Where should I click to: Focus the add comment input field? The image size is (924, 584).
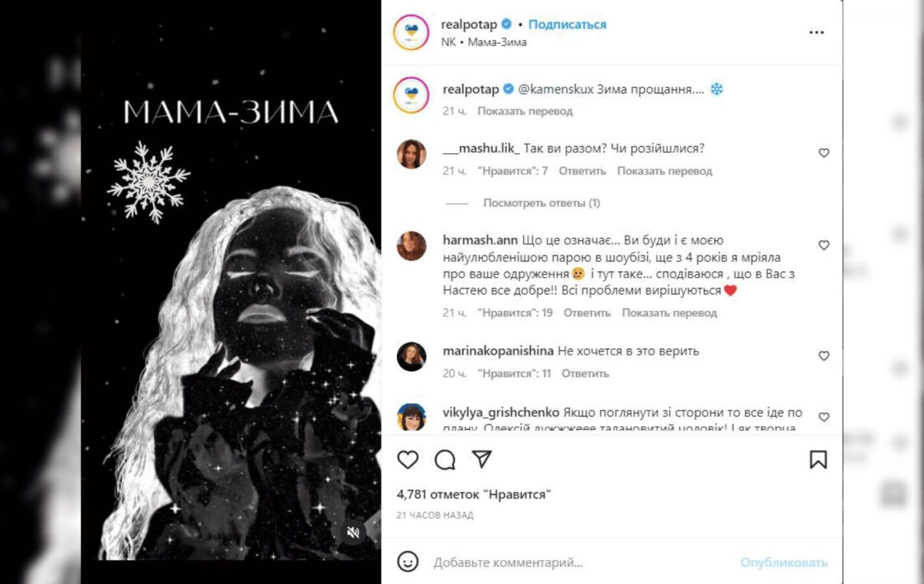(581, 563)
